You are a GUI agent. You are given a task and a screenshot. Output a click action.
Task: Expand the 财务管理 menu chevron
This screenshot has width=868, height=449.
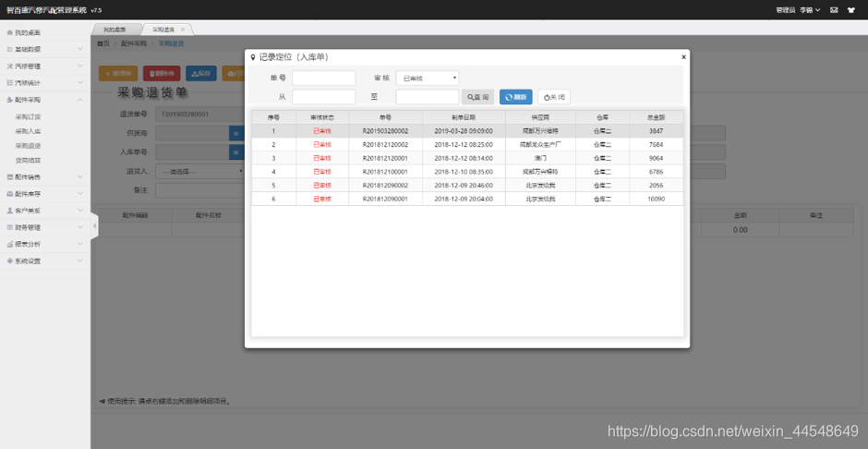pyautogui.click(x=80, y=227)
